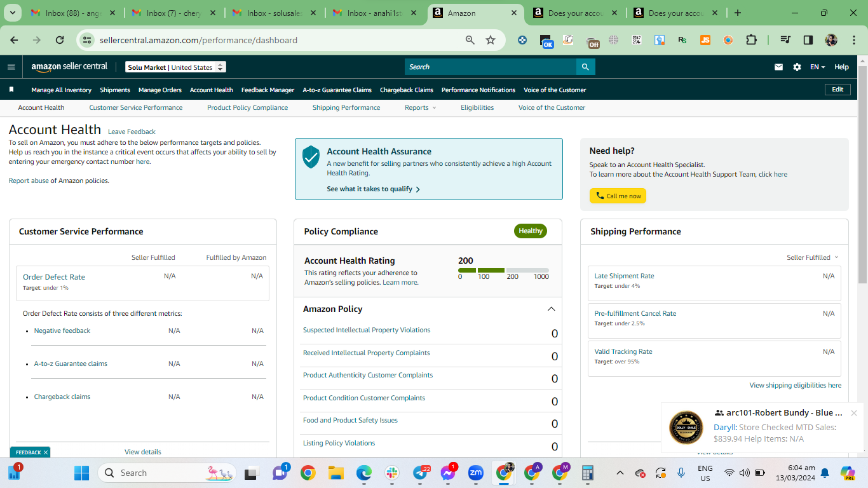Open the Leave Feedback link

click(132, 132)
